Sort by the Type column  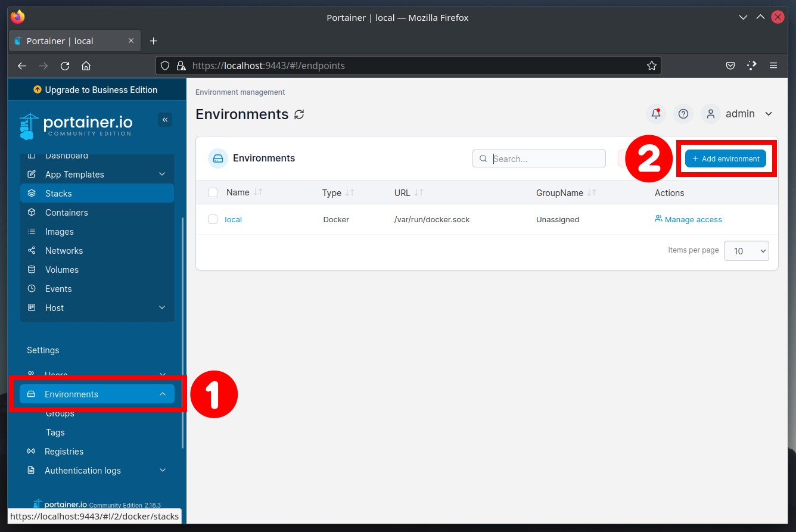[x=338, y=192]
